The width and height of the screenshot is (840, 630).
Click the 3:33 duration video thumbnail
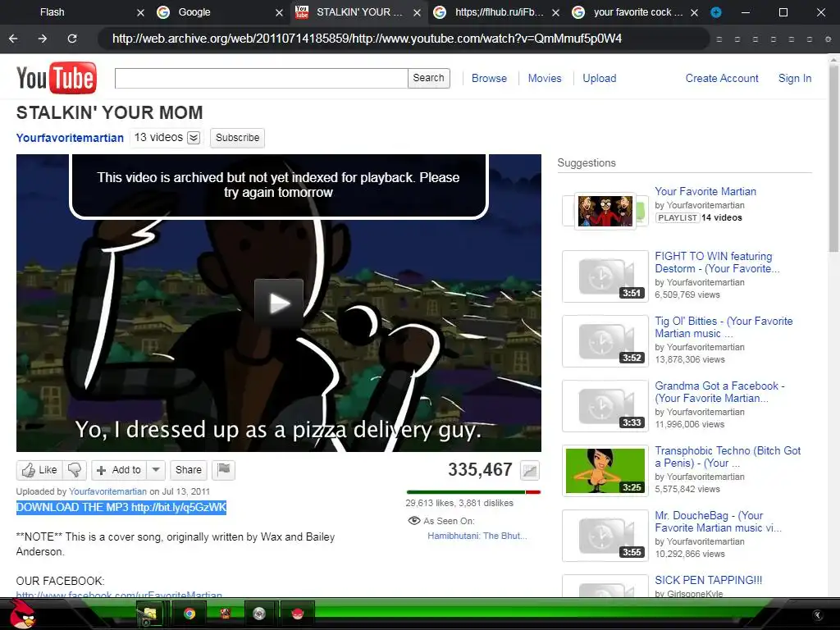[x=605, y=406]
